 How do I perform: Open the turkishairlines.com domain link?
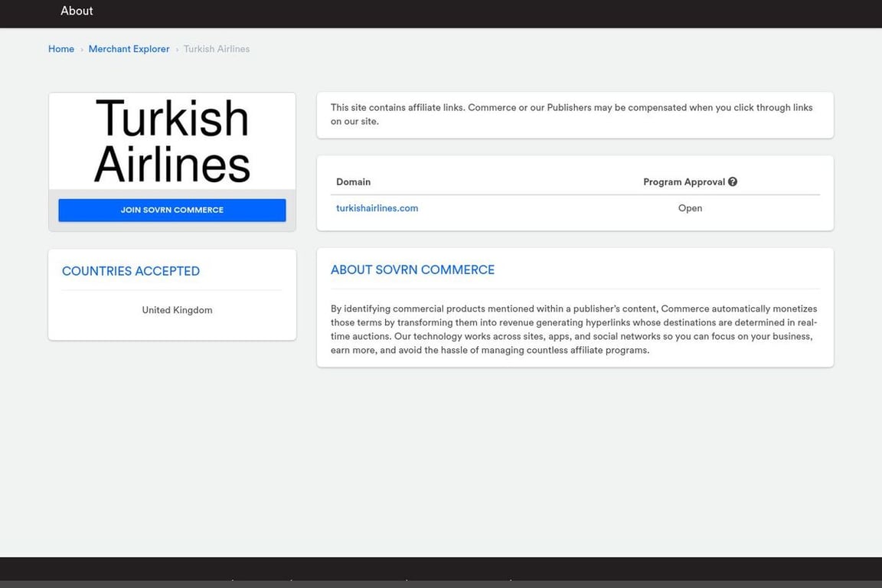(x=377, y=208)
